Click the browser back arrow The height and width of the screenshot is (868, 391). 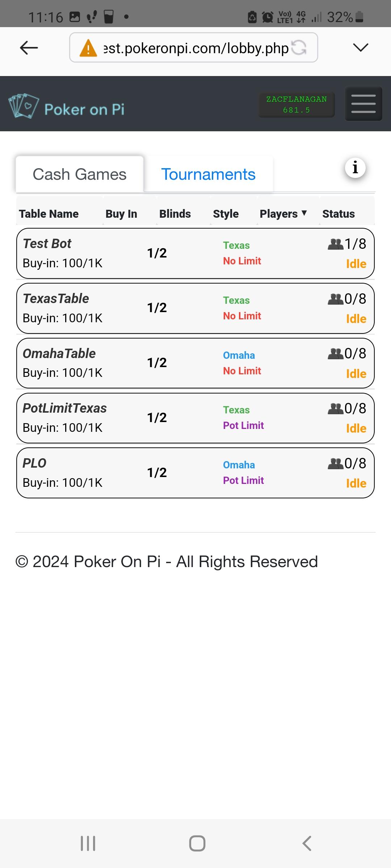29,47
